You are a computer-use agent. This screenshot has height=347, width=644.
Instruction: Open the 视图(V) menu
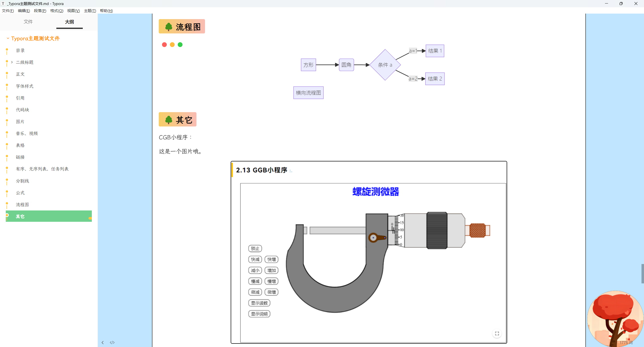tap(73, 11)
